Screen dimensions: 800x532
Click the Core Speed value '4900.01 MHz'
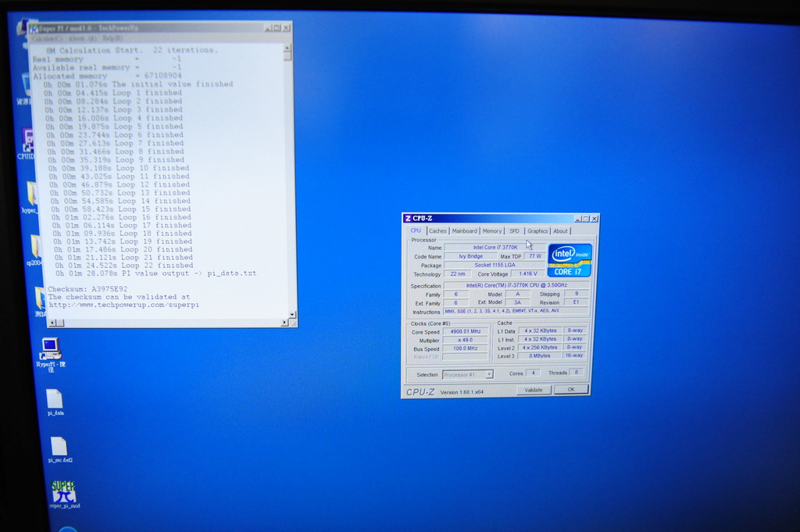[x=466, y=331]
